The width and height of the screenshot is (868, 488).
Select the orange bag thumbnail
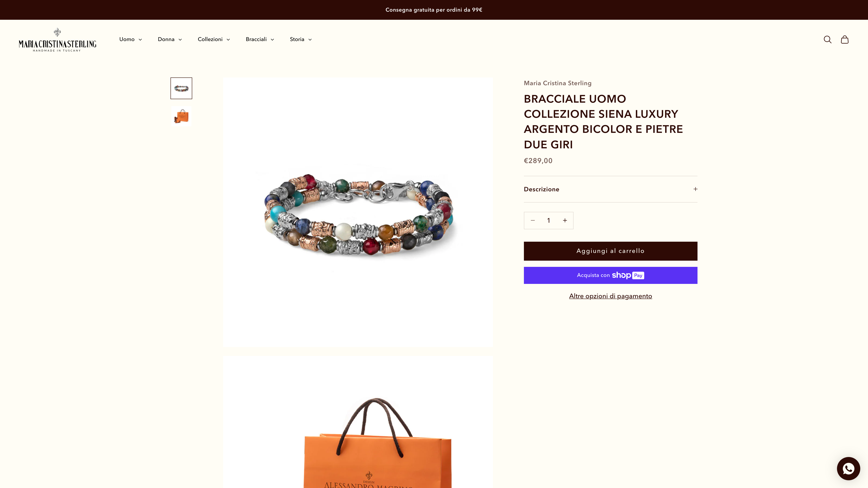click(x=181, y=116)
